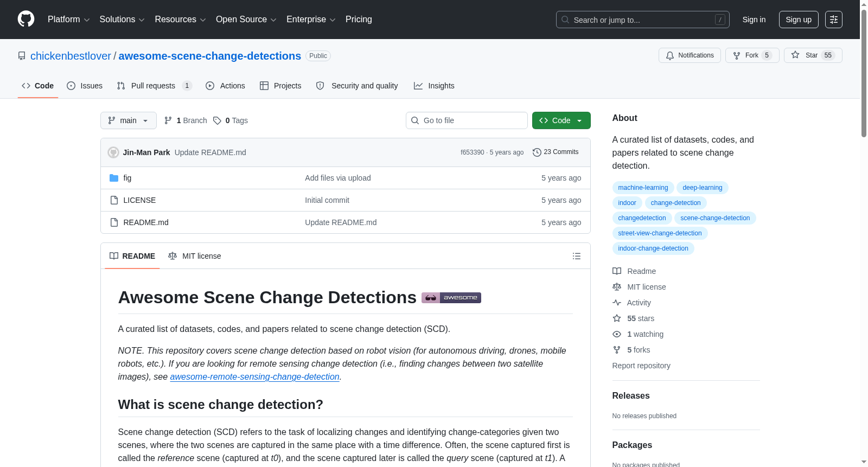Expand the Open Source menu

click(246, 20)
